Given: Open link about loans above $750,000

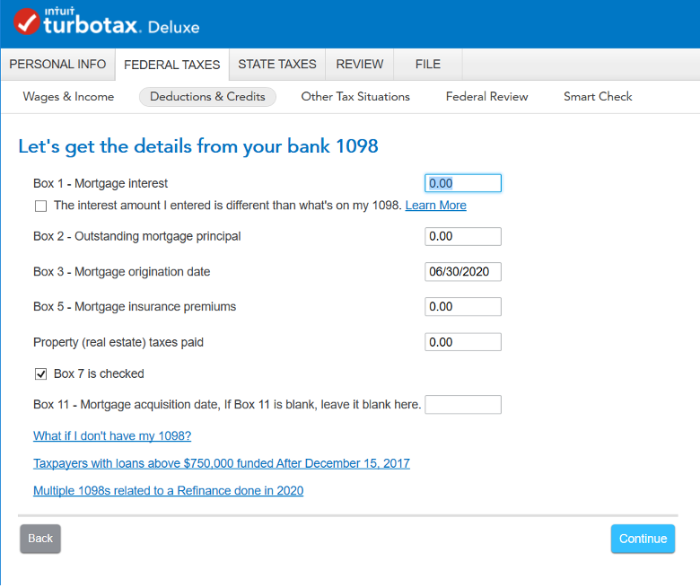Looking at the screenshot, I should point(222,463).
